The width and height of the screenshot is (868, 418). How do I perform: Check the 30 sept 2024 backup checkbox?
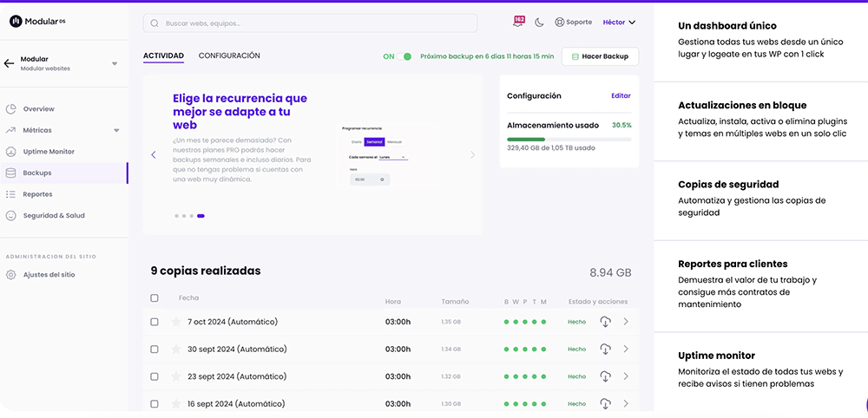155,349
